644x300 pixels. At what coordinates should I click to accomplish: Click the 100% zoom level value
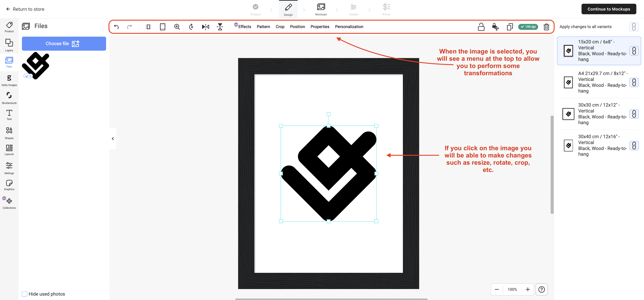(512, 289)
